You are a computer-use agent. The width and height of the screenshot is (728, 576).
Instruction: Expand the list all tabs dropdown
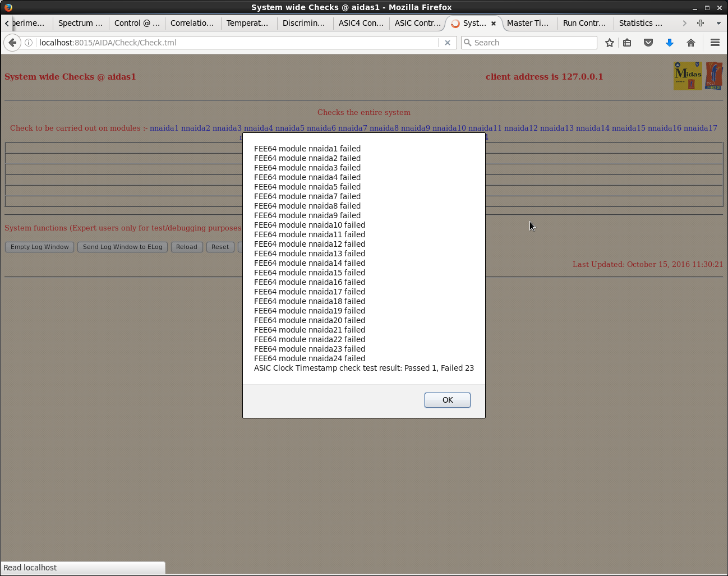(718, 23)
